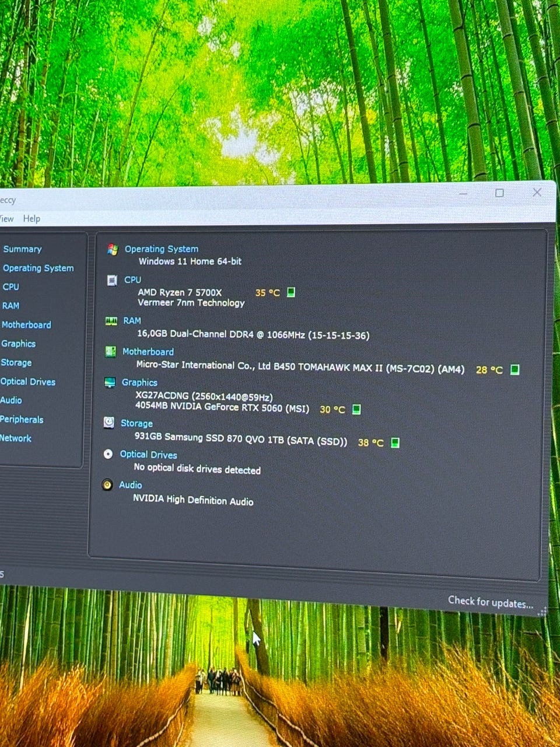
Task: Click the Graphics heading in summary
Action: click(139, 382)
